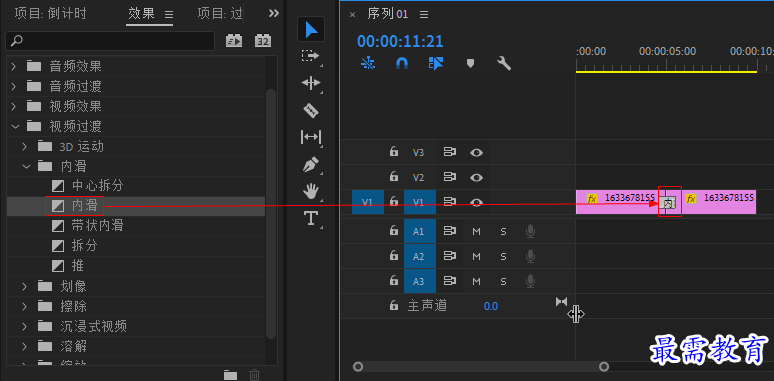Click the timecode 00:00:11:21
Viewport: 774px width, 381px height.
pyautogui.click(x=400, y=41)
